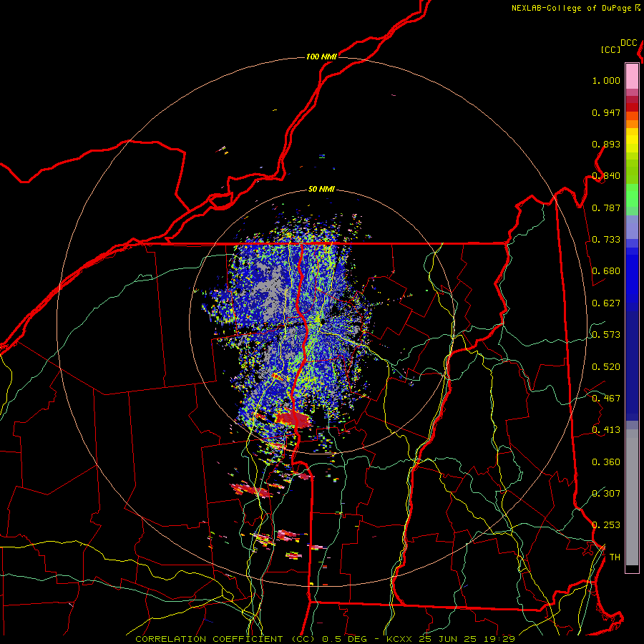Pick the gray segment of the color bar
The height and width of the screenshot is (644, 644).
click(632, 497)
